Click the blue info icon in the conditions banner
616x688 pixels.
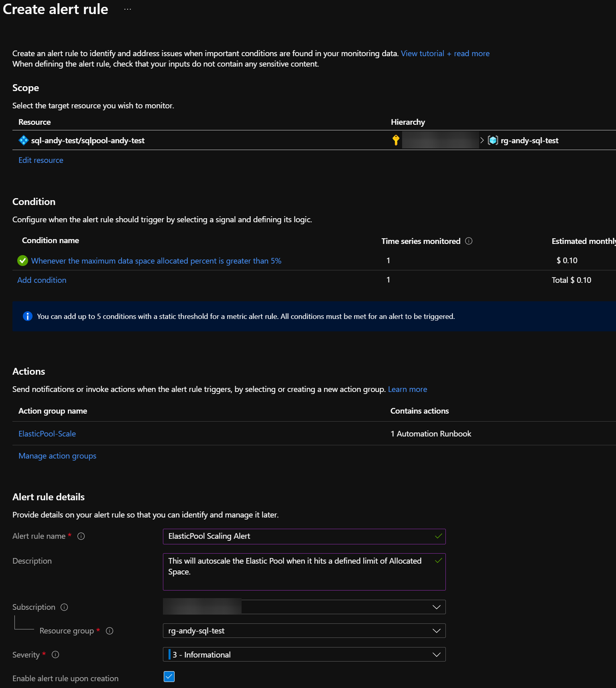27,316
